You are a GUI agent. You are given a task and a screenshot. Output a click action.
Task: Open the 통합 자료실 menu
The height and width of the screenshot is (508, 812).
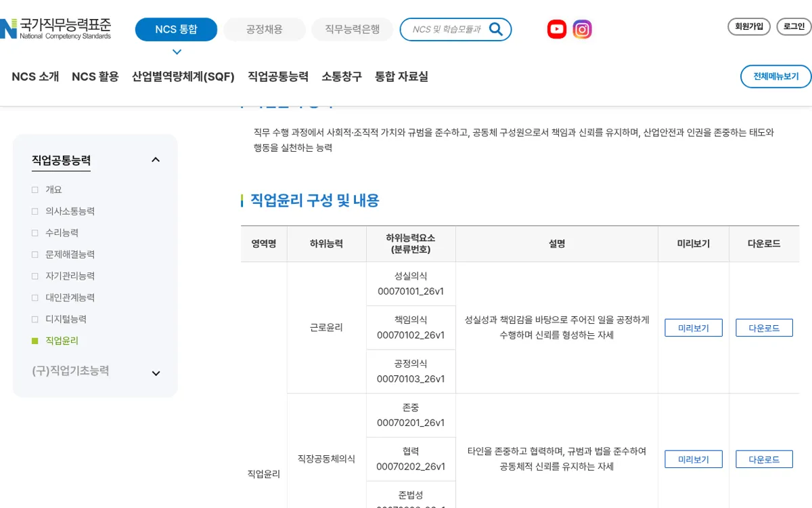[x=402, y=77]
